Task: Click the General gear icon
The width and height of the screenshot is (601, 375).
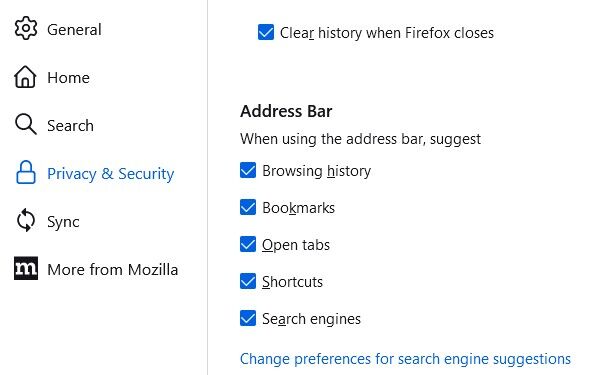Action: pyautogui.click(x=26, y=28)
